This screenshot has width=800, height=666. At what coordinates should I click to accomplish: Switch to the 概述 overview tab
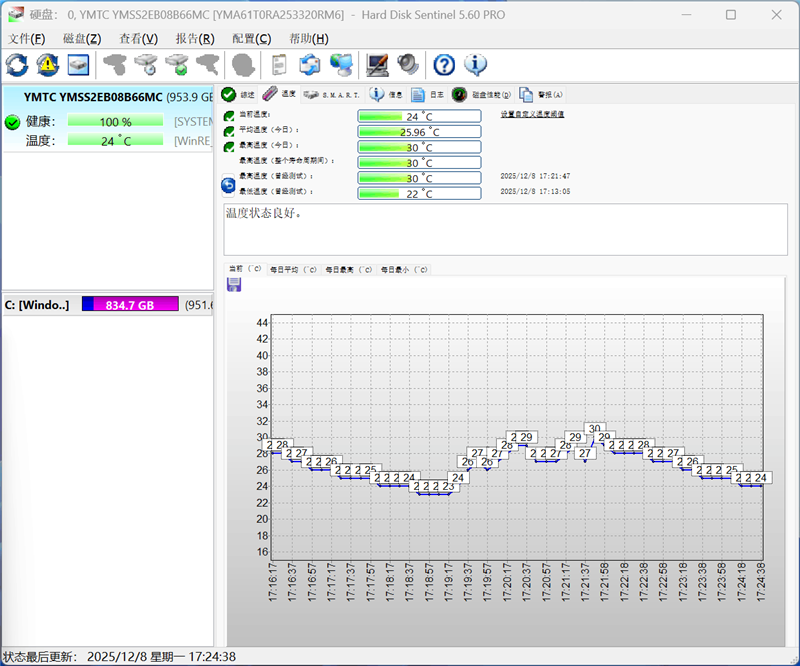coord(238,95)
